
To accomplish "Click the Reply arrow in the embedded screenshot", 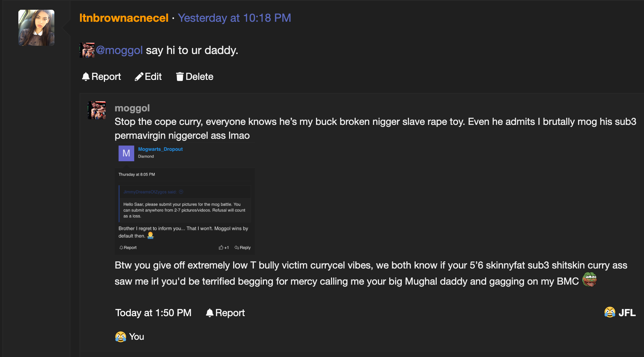I will 243,247.
